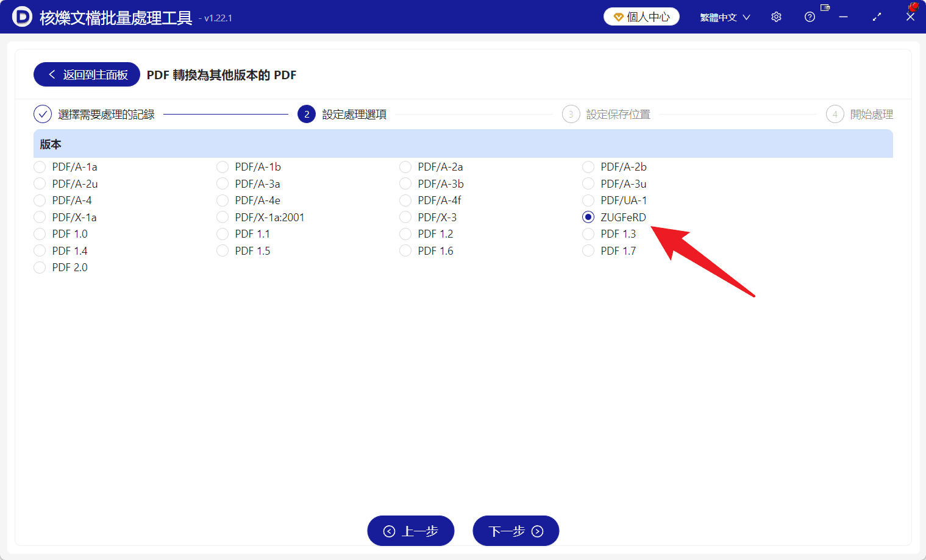926x560 pixels.
Task: Pick the PDF/X-3 version
Action: tap(405, 217)
